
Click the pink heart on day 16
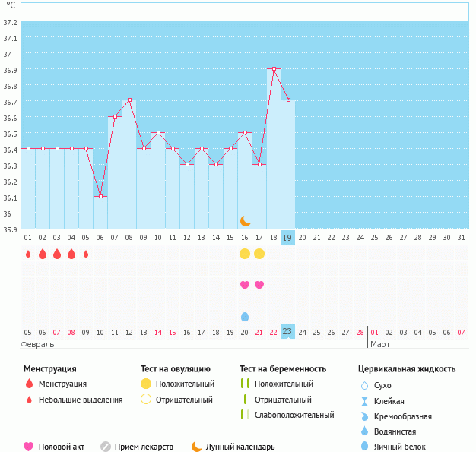click(x=245, y=285)
